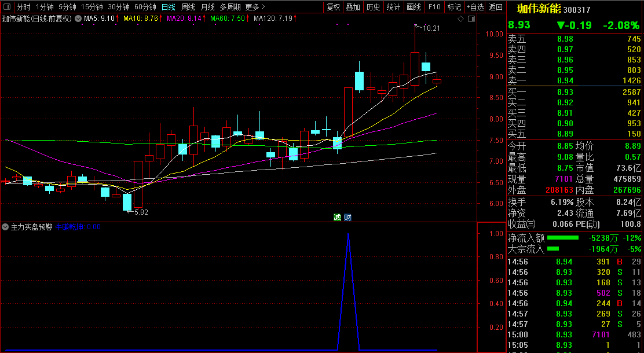Image resolution: width=644 pixels, height=353 pixels.
Task: Click the 复权 button
Action: [x=334, y=7]
